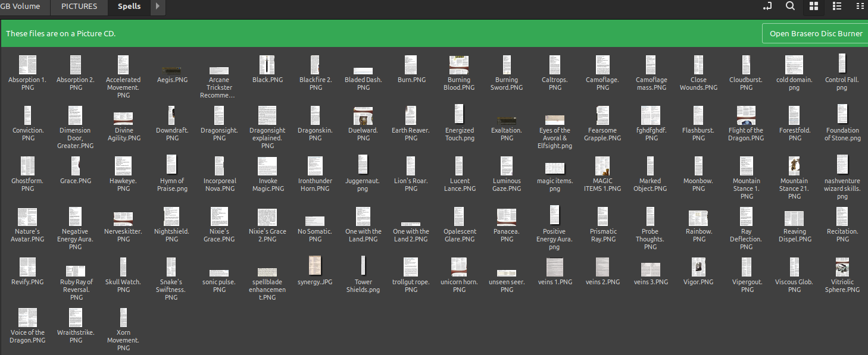The width and height of the screenshot is (868, 355).
Task: Select the Conviction.PNG file
Action: pyautogui.click(x=28, y=124)
